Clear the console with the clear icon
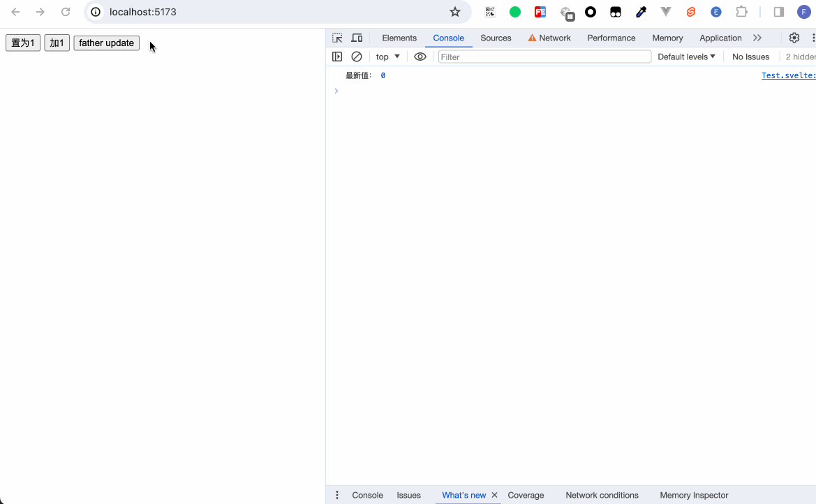 pyautogui.click(x=357, y=57)
